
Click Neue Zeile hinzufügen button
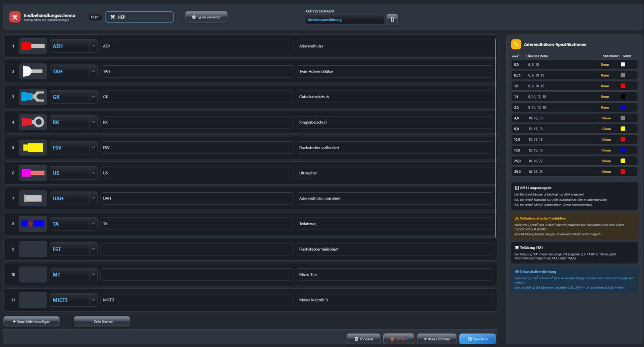(31, 322)
